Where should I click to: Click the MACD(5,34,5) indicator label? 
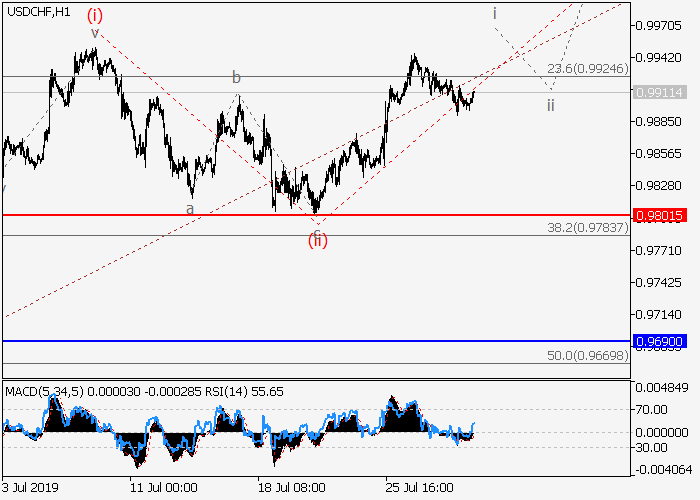click(45, 388)
